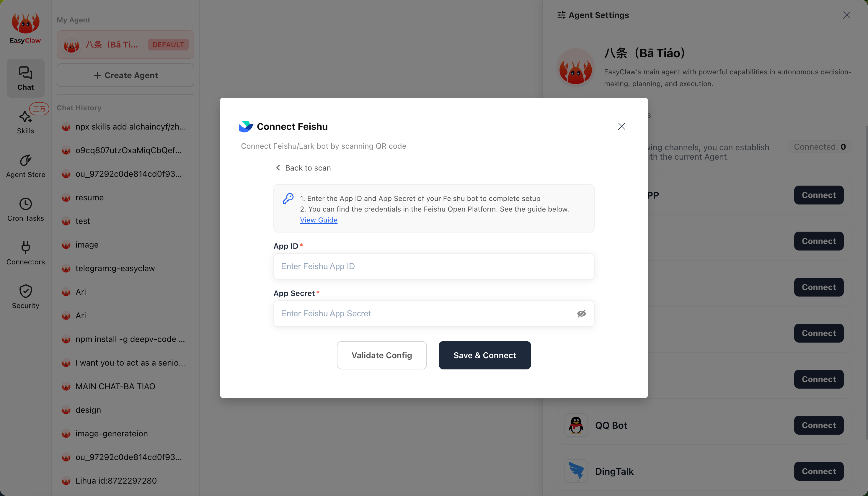Open the 'telegram:g-easyclaw' chat

point(125,269)
